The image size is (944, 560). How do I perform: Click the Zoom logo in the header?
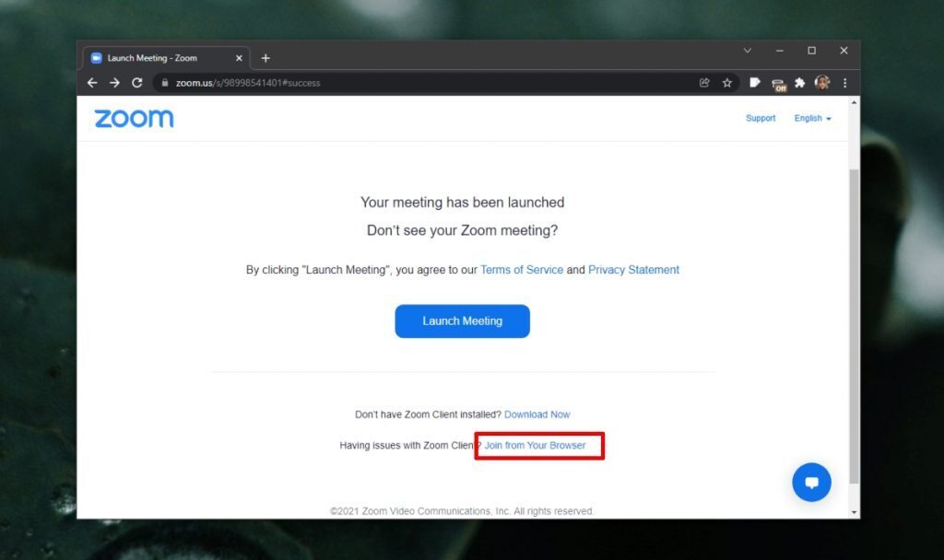tap(134, 118)
